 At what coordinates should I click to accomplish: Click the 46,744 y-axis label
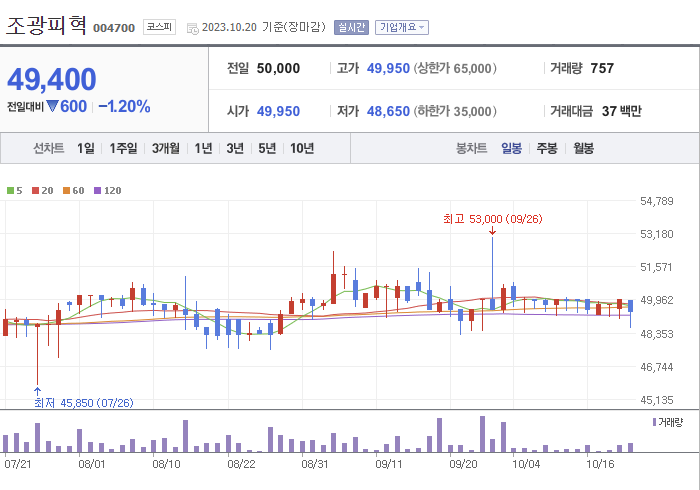(x=656, y=367)
